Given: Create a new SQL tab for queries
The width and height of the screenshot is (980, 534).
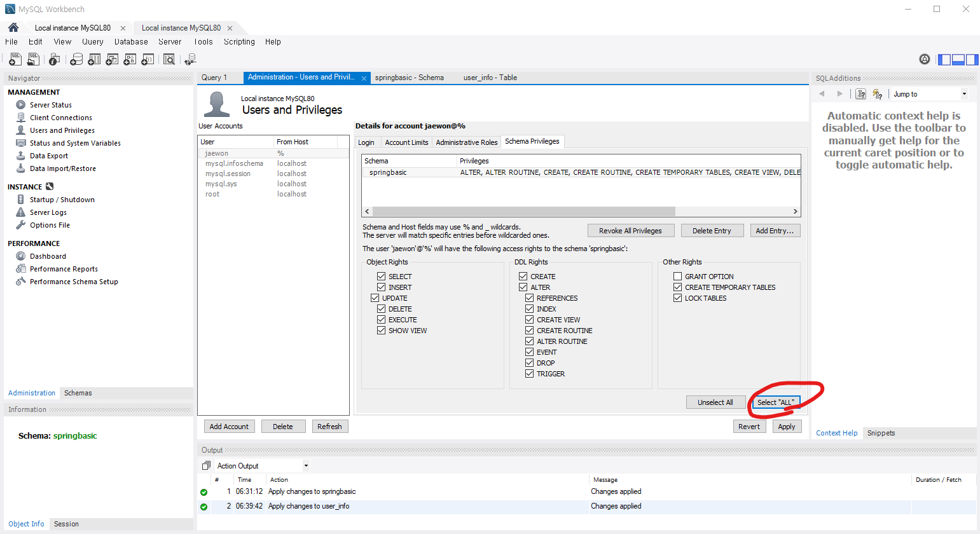Looking at the screenshot, I should click(x=15, y=59).
